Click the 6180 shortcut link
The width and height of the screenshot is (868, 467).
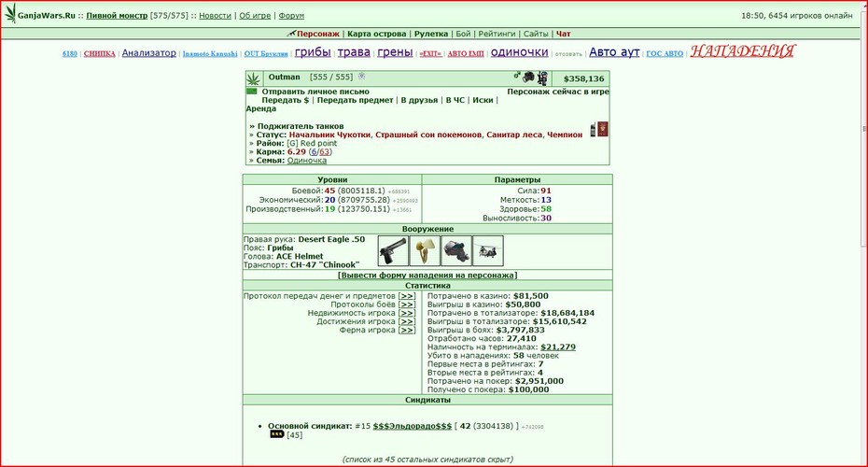click(x=70, y=54)
